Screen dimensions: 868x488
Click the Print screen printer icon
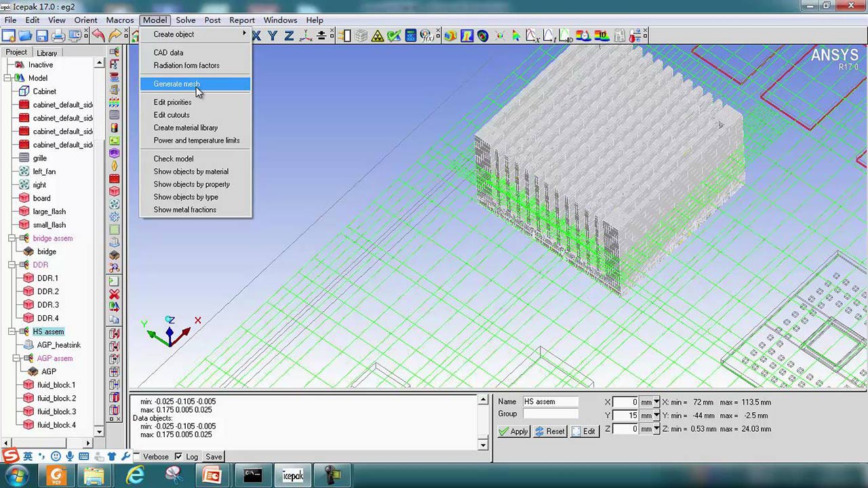point(58,36)
